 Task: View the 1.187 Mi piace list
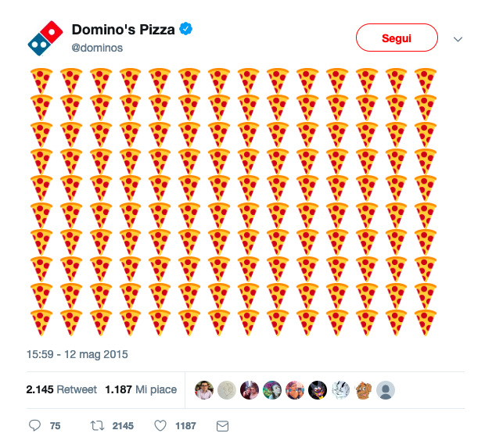141,389
